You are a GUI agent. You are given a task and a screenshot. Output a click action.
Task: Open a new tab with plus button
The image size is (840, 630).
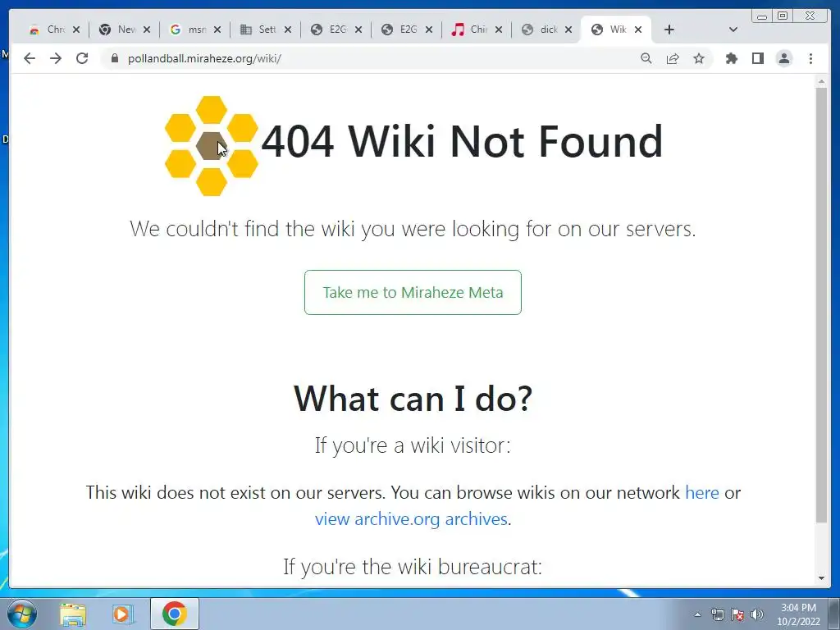coord(669,30)
